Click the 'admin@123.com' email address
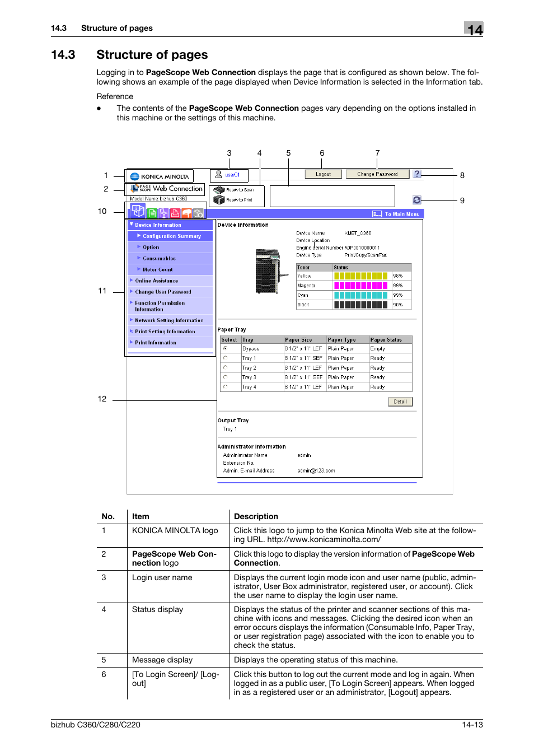Screen dimensions: 534x756 [316, 471]
